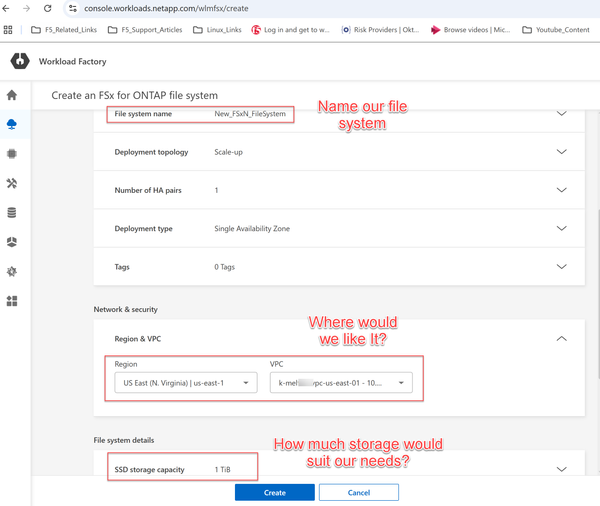This screenshot has height=506, width=600.
Task: Click Single Availability Zone value
Action: [x=252, y=229]
